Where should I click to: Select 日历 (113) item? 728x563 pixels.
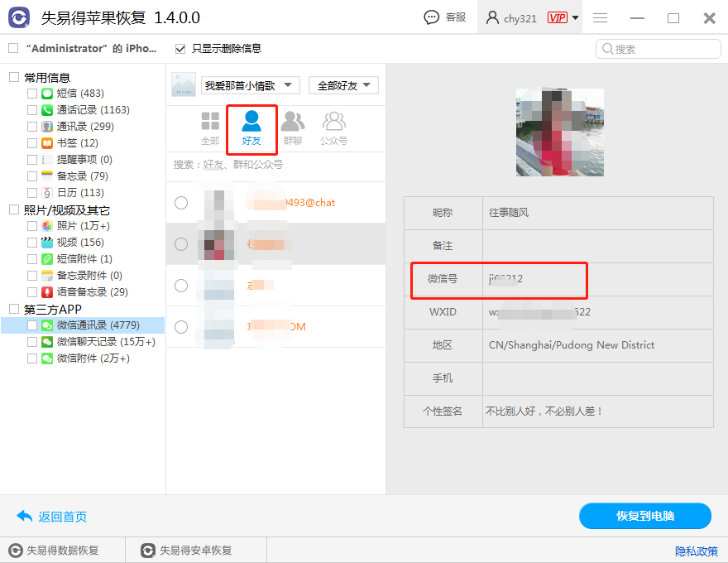(x=80, y=193)
